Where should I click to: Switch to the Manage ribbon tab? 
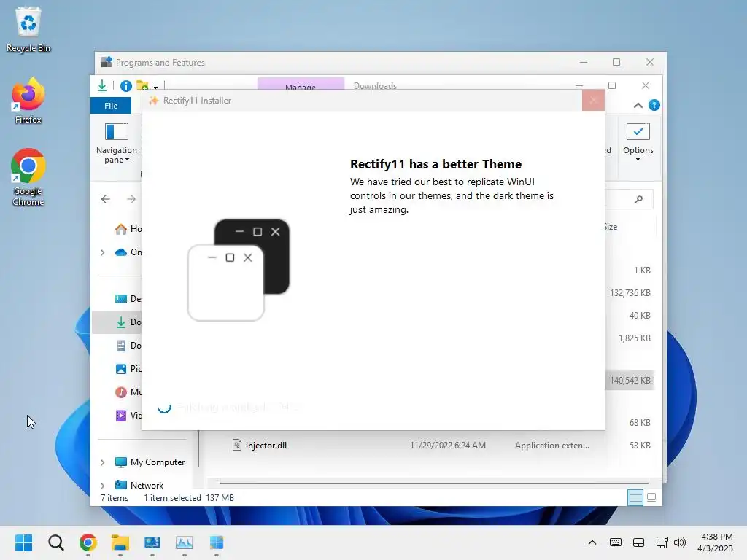(x=301, y=84)
